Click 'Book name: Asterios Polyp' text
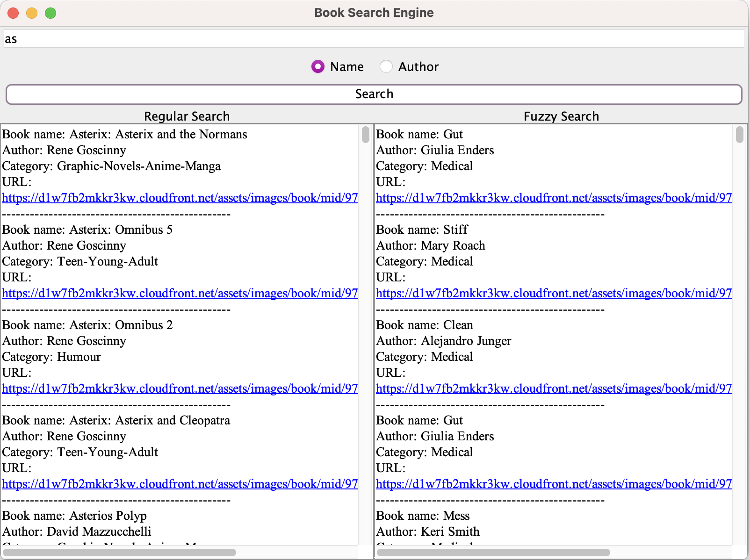The width and height of the screenshot is (750, 560). click(x=74, y=516)
